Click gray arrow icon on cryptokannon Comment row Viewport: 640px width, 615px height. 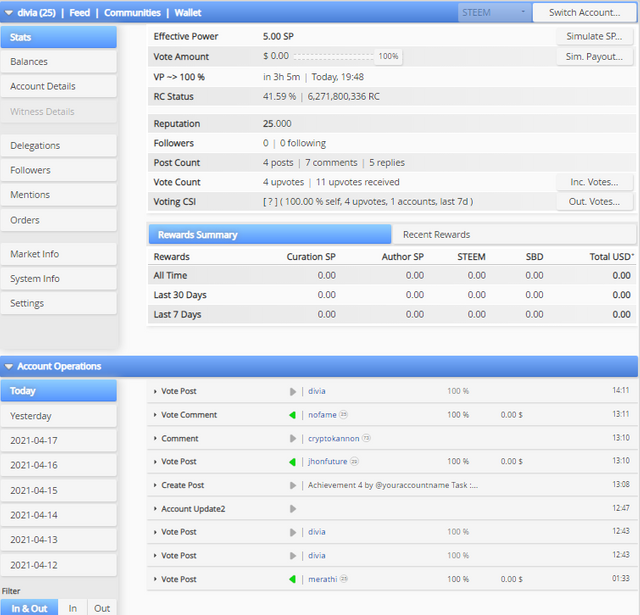(293, 439)
